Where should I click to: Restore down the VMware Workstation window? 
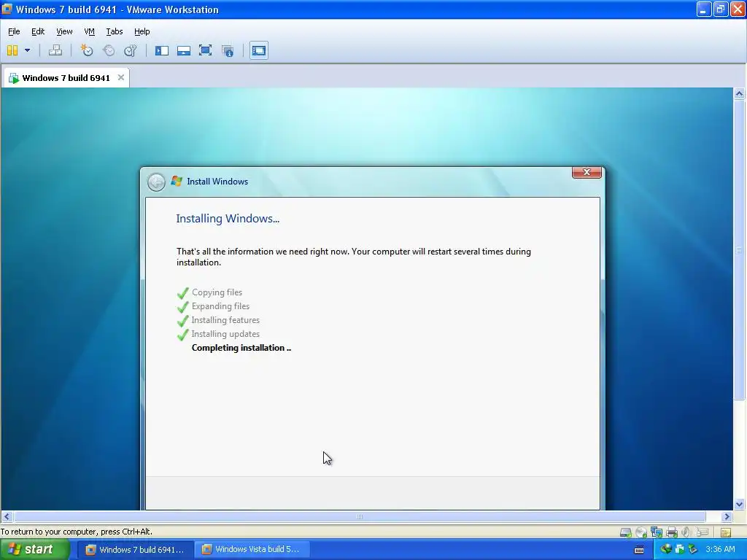click(720, 9)
